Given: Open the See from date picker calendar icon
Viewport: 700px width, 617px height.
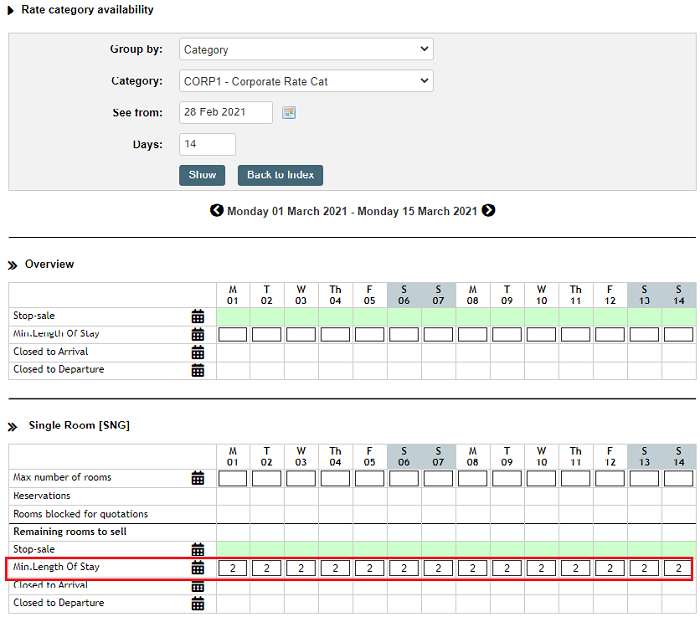Looking at the screenshot, I should tap(289, 113).
